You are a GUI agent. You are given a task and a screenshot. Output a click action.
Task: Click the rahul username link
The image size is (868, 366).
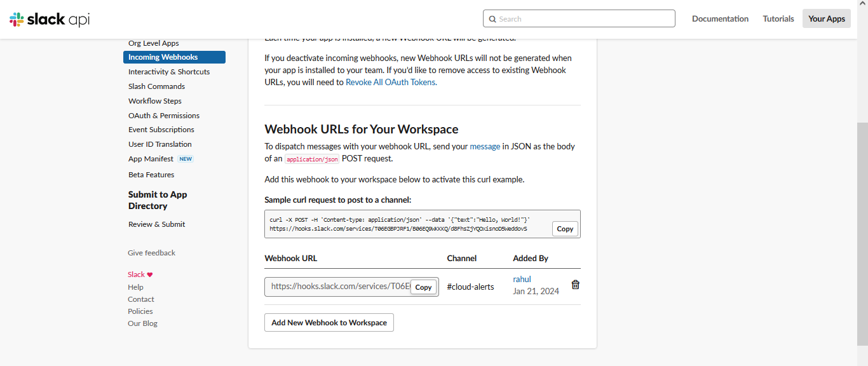click(x=522, y=279)
